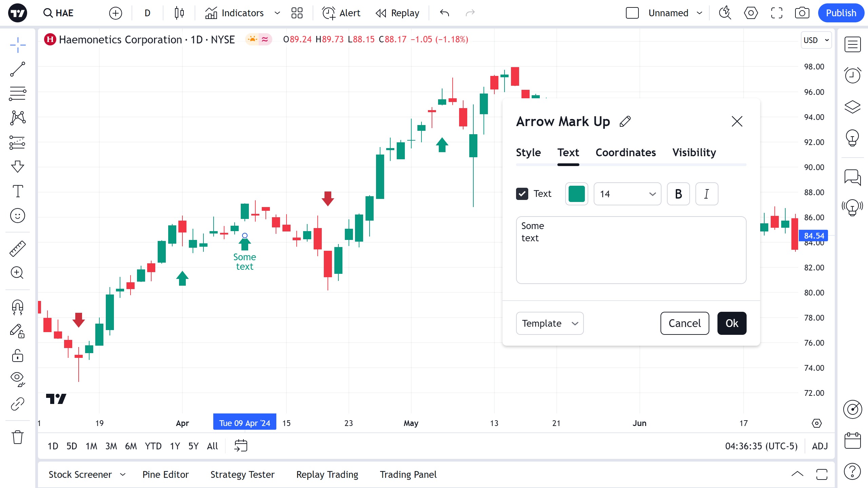Select the trend line drawing tool

(x=18, y=69)
